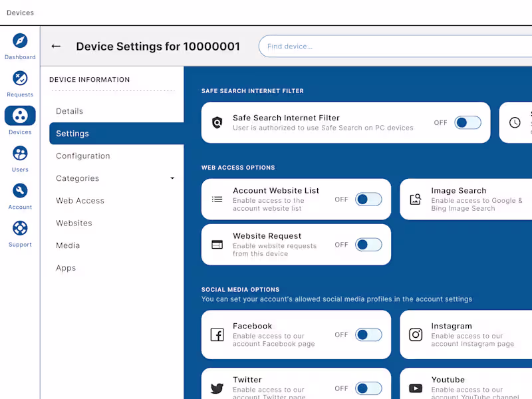This screenshot has height=399, width=532.
Task: Toggle Account Website List on
Action: coord(368,199)
